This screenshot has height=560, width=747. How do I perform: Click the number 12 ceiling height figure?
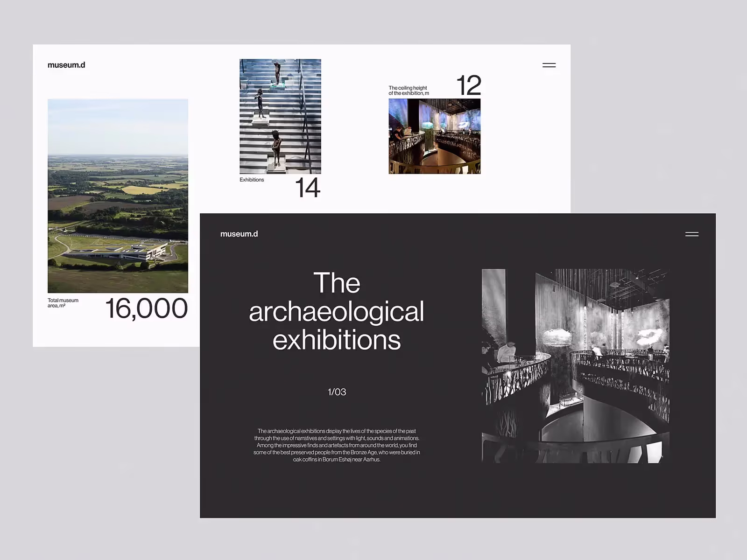pyautogui.click(x=468, y=85)
